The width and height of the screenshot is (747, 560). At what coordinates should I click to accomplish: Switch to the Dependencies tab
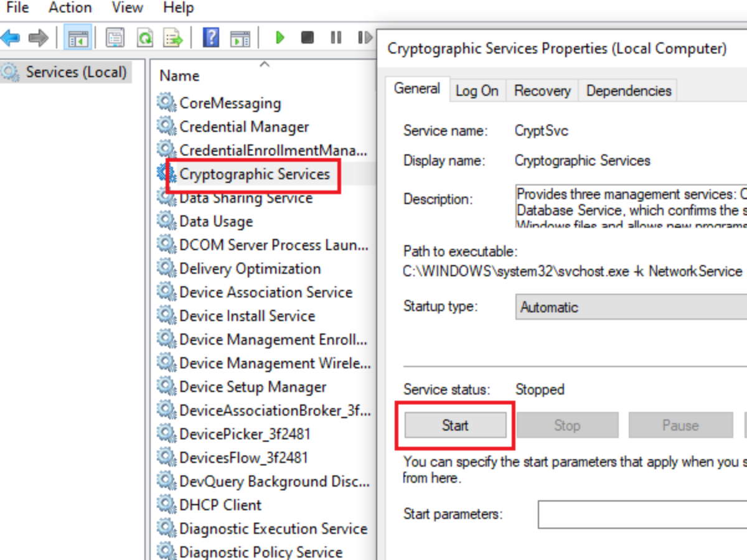(629, 91)
